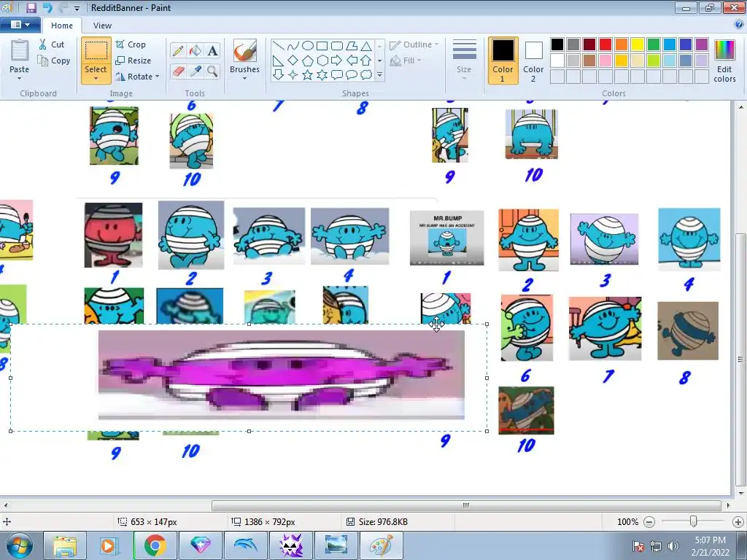Click the Crop button
This screenshot has height=560, width=747.
(131, 44)
